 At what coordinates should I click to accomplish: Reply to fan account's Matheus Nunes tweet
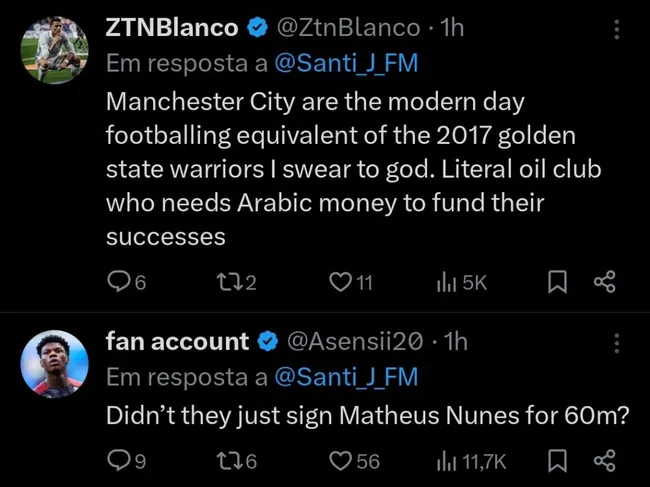click(118, 460)
